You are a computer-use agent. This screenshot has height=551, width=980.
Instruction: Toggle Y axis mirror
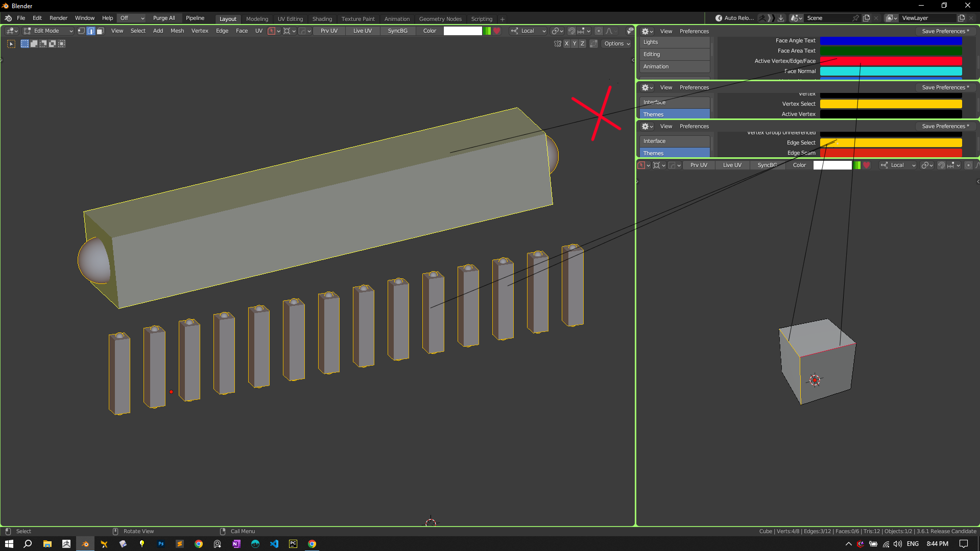[x=575, y=44]
